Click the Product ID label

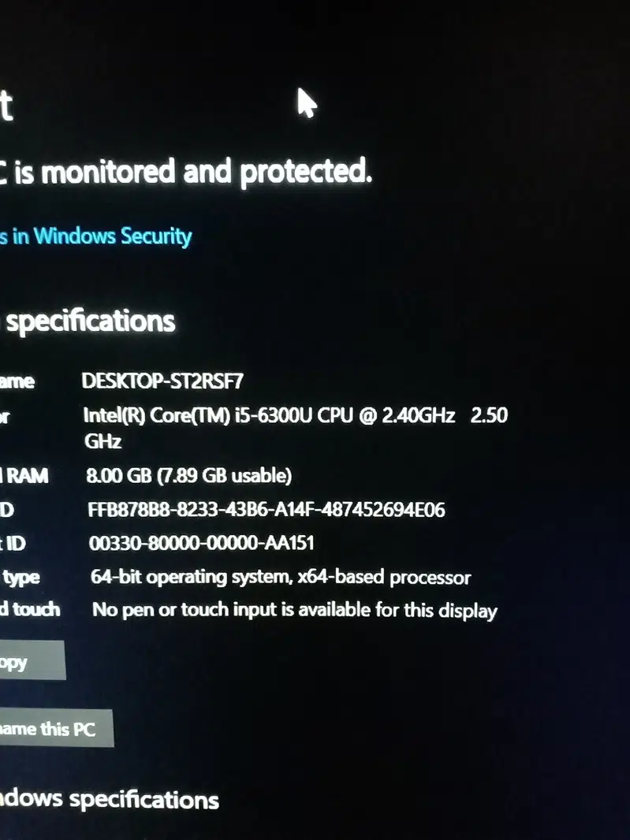(14, 544)
